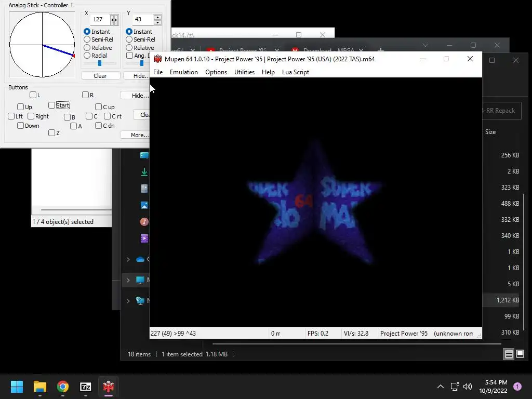532x399 pixels.
Task: Click the Mupen64 taskbar icon
Action: (108, 387)
